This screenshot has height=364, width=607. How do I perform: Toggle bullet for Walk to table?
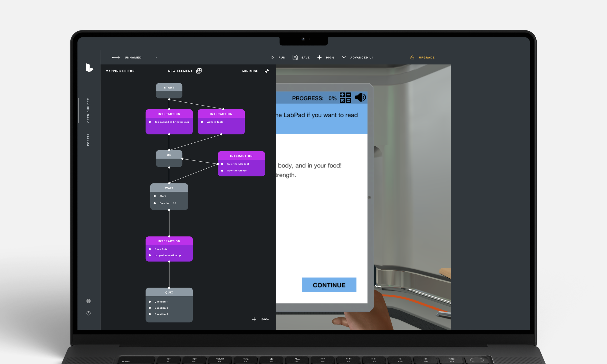coord(202,122)
